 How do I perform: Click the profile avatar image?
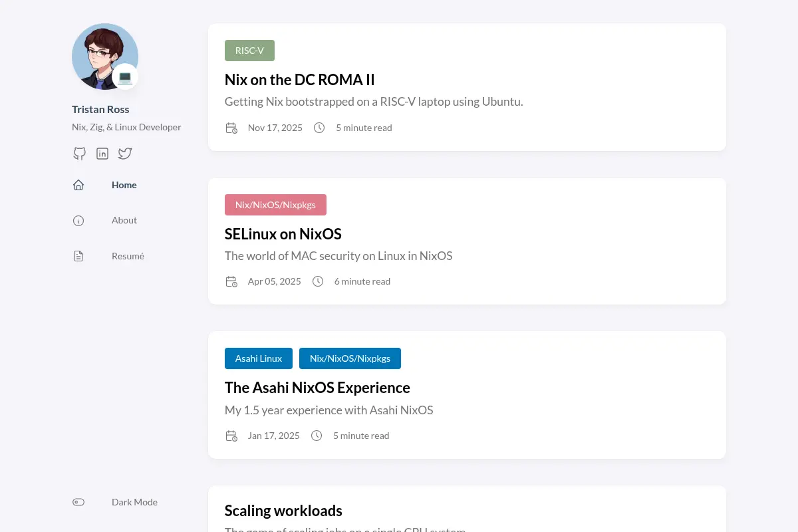pos(105,57)
